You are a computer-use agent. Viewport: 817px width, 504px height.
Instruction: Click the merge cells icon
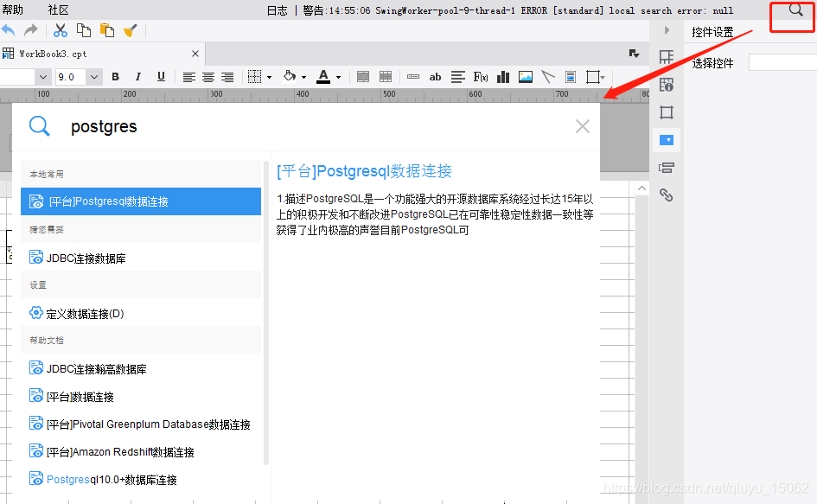362,77
